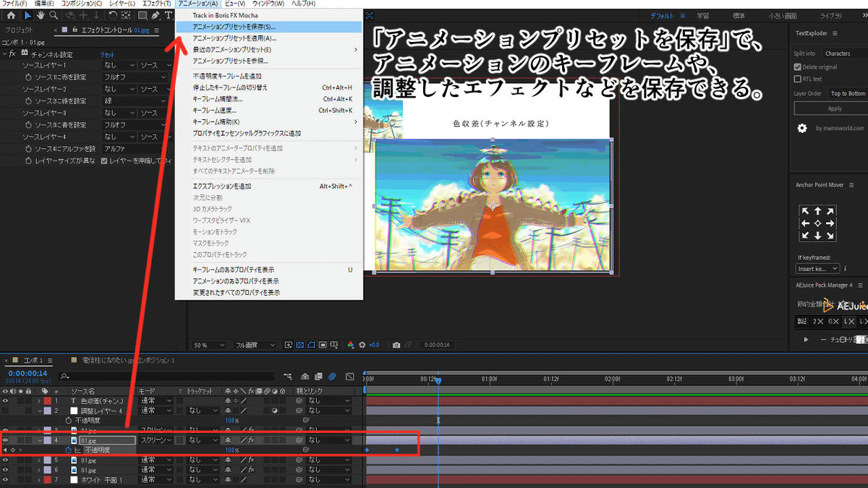Image resolution: width=868 pixels, height=488 pixels.
Task: Click the up arrow in Anchor Point Mover
Action: click(x=817, y=211)
